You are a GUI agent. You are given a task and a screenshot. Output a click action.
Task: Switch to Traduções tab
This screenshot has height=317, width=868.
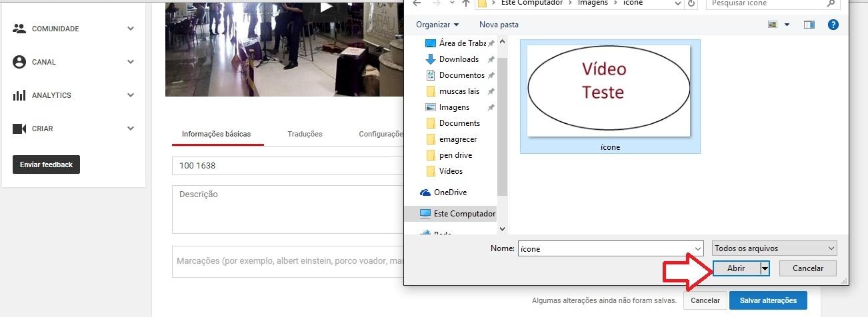pos(305,134)
